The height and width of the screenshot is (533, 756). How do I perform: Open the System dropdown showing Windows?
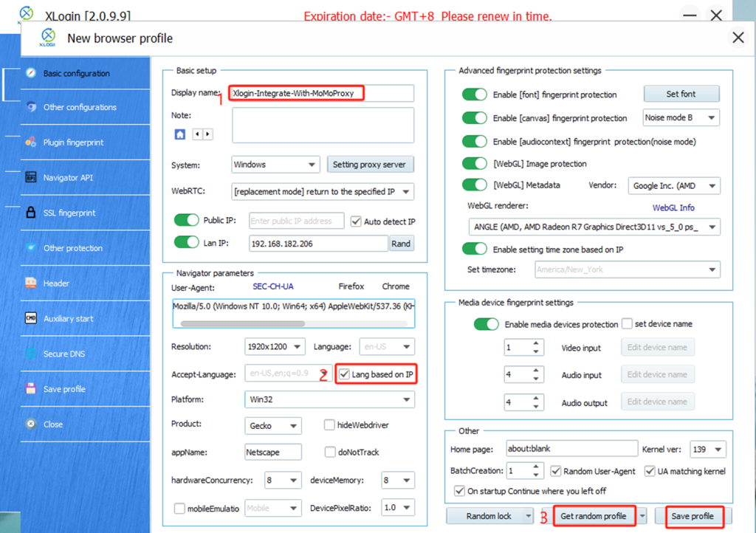(275, 165)
